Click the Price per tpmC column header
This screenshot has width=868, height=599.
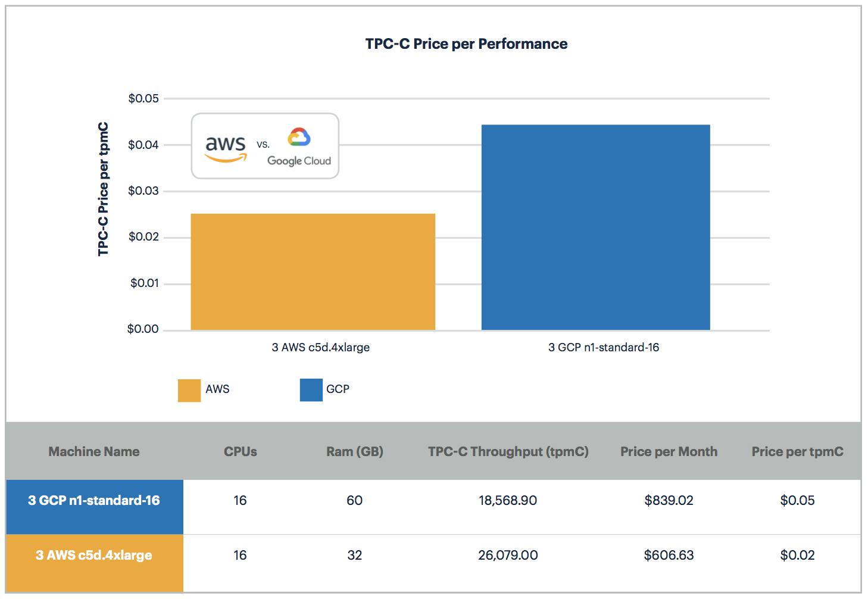[x=798, y=451]
